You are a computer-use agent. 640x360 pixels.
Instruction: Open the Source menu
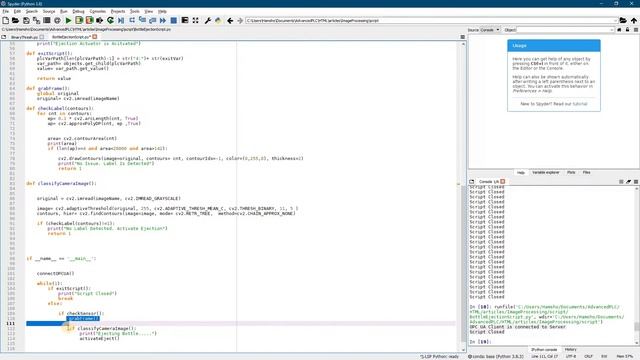click(x=49, y=11)
